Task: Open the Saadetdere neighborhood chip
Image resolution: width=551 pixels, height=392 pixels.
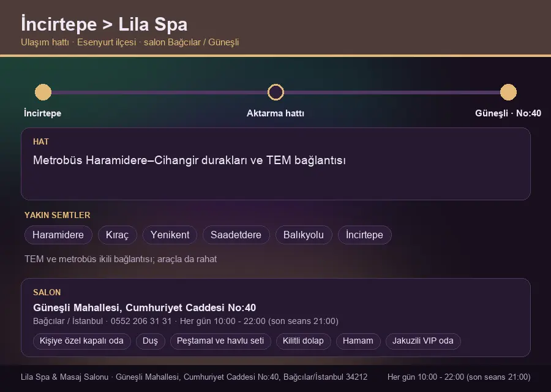Action: pos(236,235)
